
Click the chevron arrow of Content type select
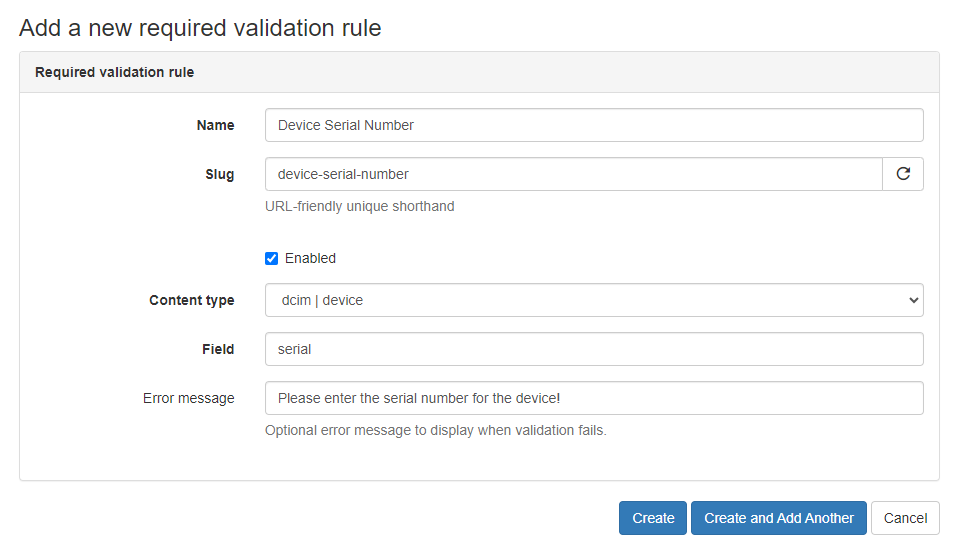coord(912,300)
